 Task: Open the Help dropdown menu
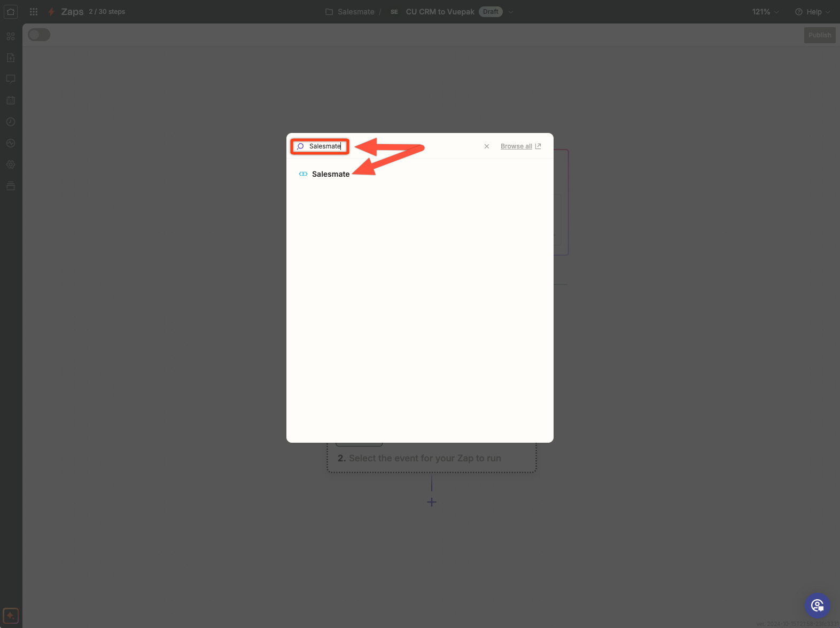(813, 12)
